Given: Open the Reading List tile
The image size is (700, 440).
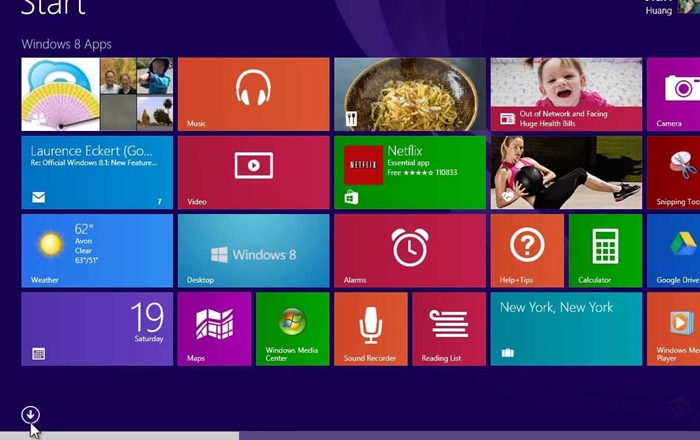Looking at the screenshot, I should pyautogui.click(x=449, y=329).
